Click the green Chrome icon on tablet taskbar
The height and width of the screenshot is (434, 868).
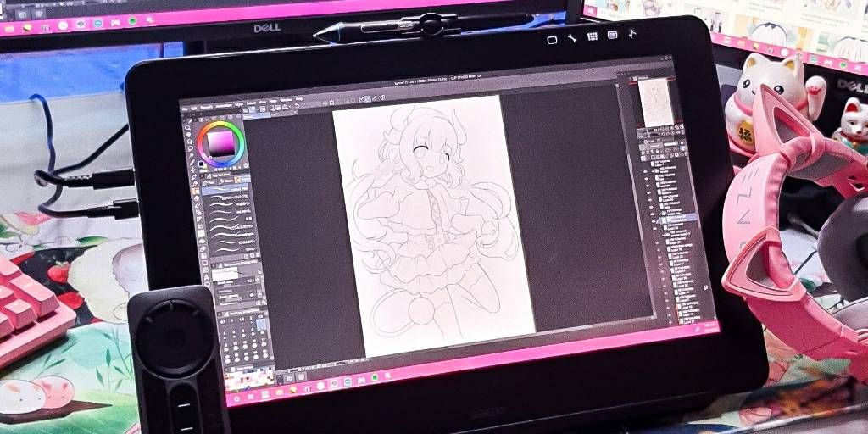click(375, 377)
